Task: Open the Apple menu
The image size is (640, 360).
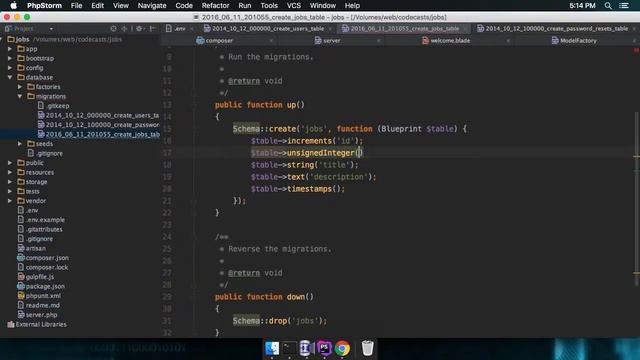Action: point(13,5)
